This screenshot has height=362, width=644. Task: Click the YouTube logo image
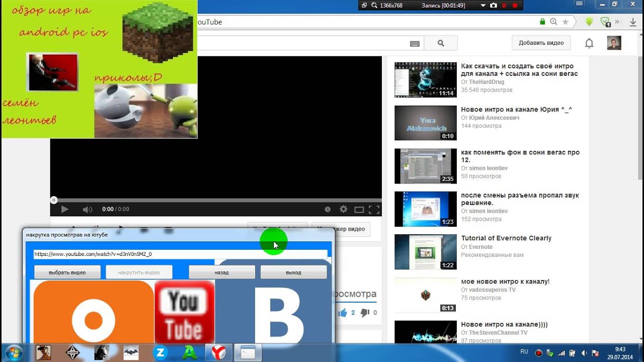tap(184, 312)
